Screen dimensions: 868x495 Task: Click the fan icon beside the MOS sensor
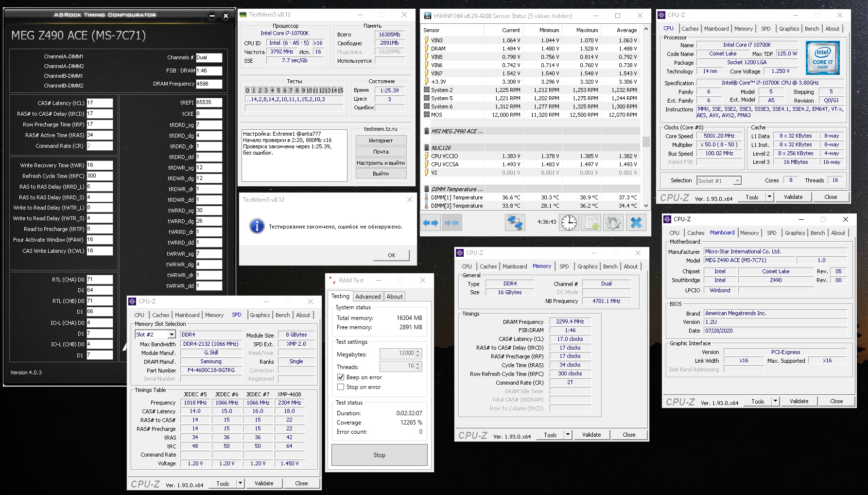427,115
